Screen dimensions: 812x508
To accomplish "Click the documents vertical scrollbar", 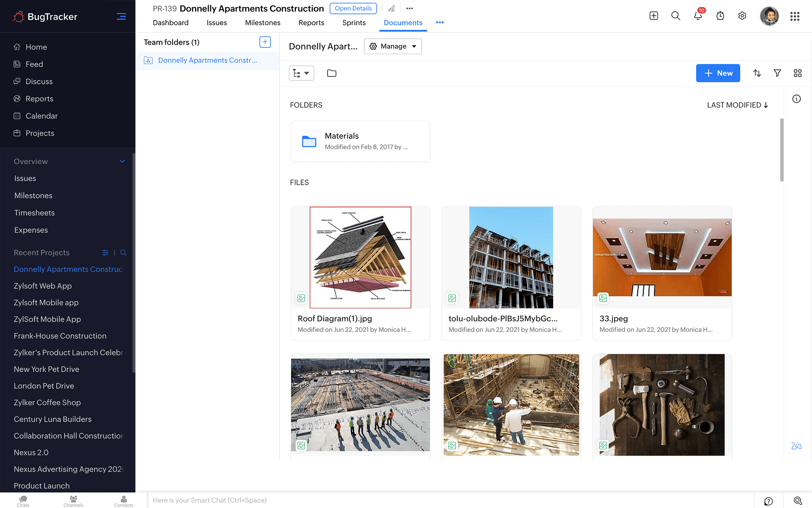I will click(x=782, y=150).
